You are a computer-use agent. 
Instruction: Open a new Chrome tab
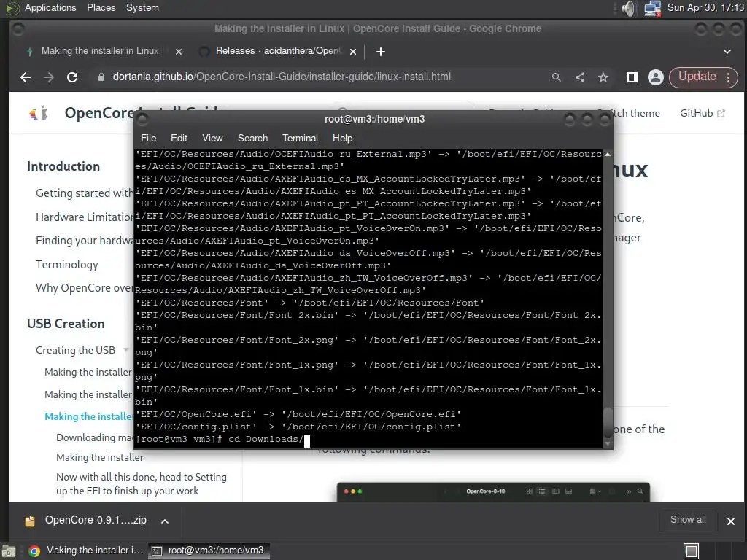[x=380, y=52]
